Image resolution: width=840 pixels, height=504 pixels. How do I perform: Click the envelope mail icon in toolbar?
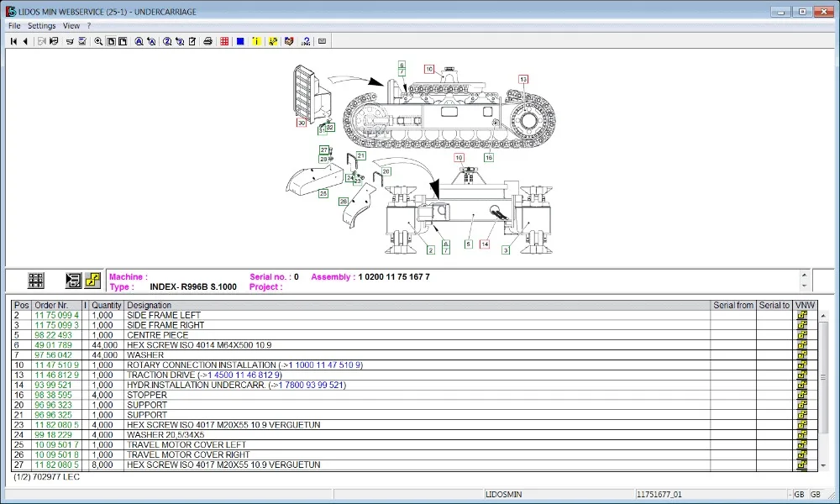pyautogui.click(x=322, y=41)
